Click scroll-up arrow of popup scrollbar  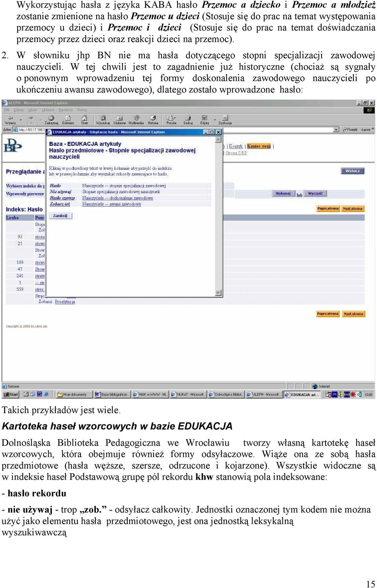(219, 140)
